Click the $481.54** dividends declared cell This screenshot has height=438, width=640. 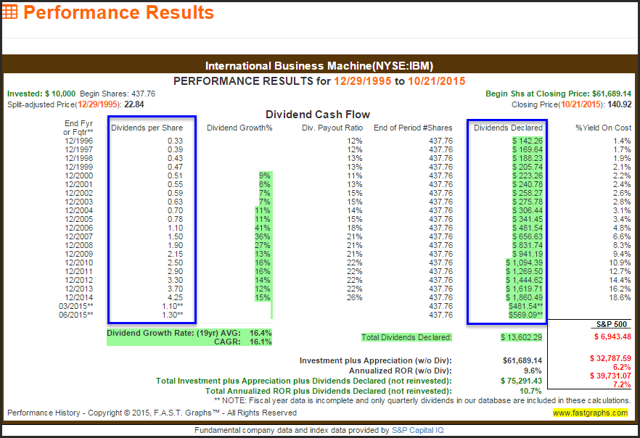click(526, 306)
